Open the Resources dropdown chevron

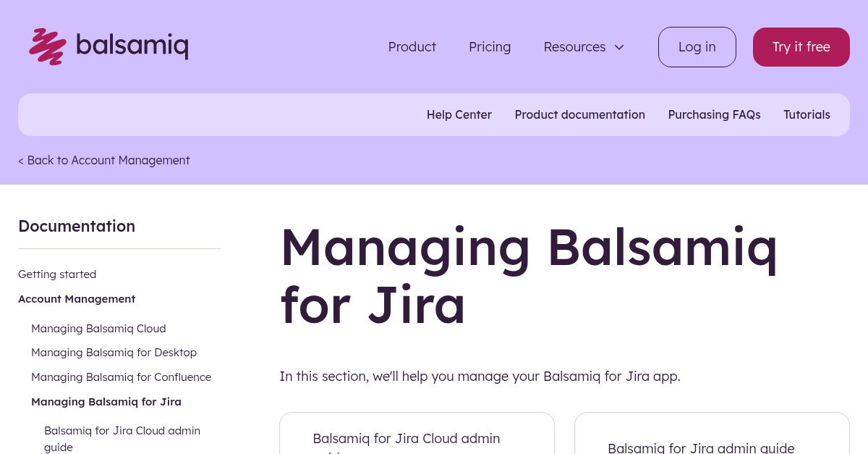(x=619, y=47)
